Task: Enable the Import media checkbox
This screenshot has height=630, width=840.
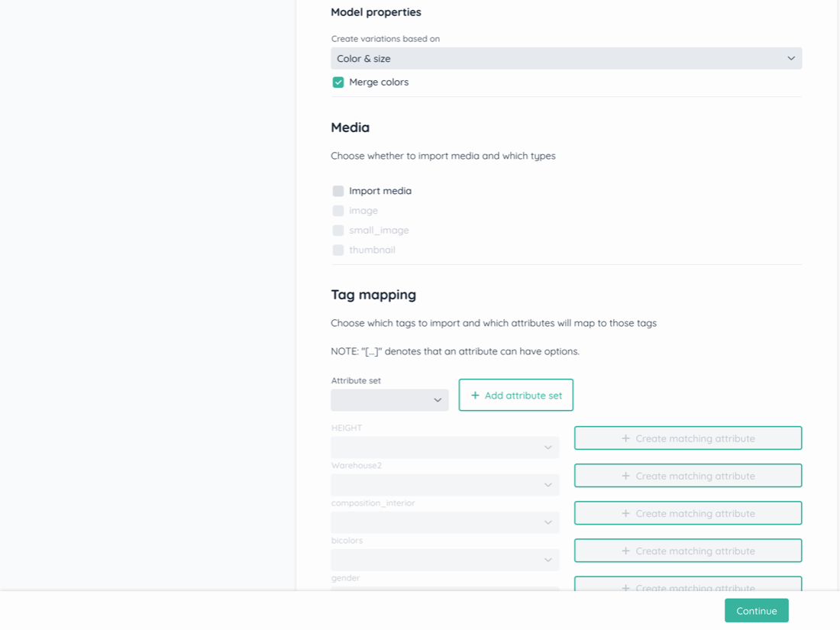Action: [x=338, y=191]
